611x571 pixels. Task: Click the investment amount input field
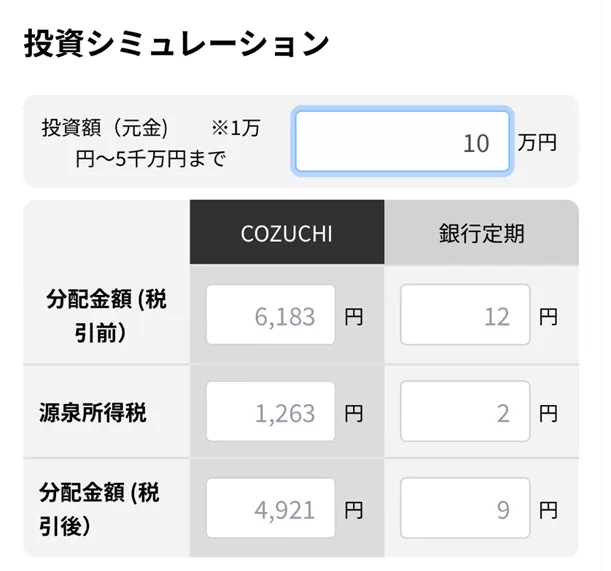coord(402,142)
